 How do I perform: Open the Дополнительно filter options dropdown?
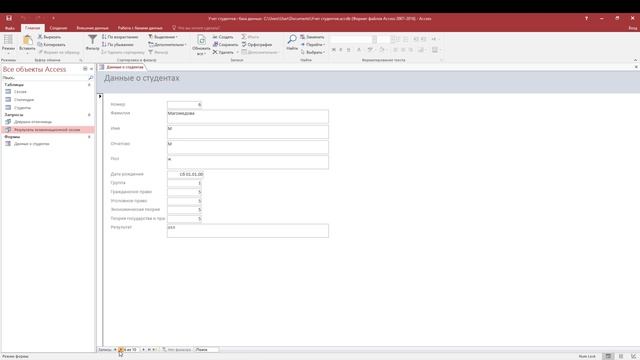167,44
